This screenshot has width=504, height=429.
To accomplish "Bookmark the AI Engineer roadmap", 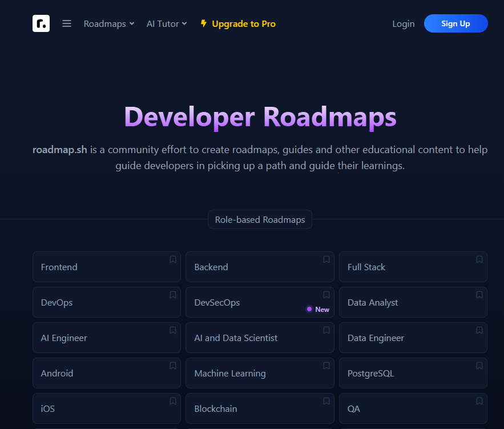I will pos(173,330).
